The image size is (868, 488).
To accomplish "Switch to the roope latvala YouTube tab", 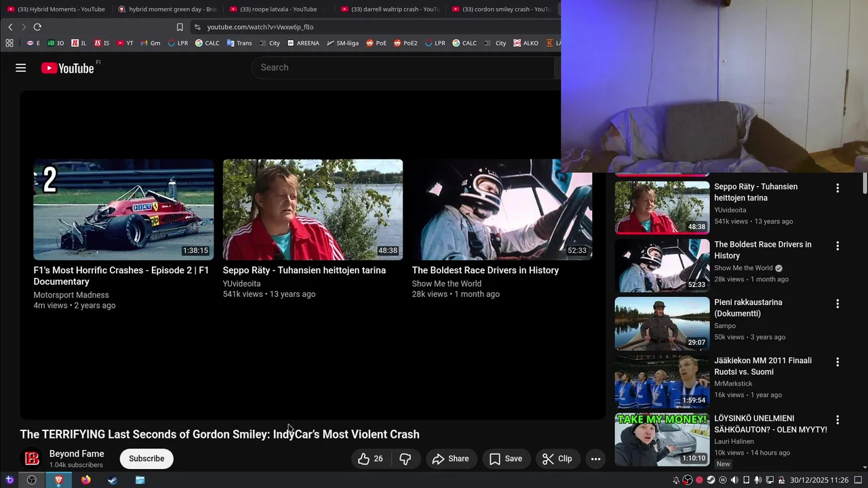I will coord(278,9).
